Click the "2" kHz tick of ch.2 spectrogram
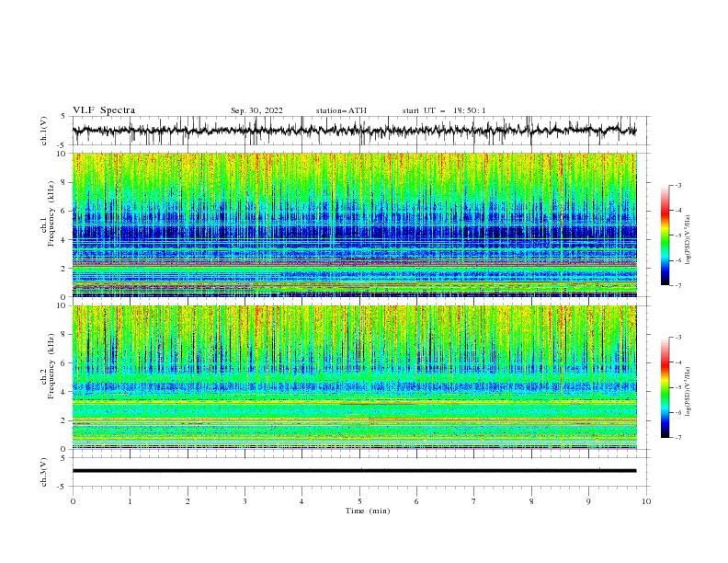This screenshot has height=563, width=728. tap(63, 420)
